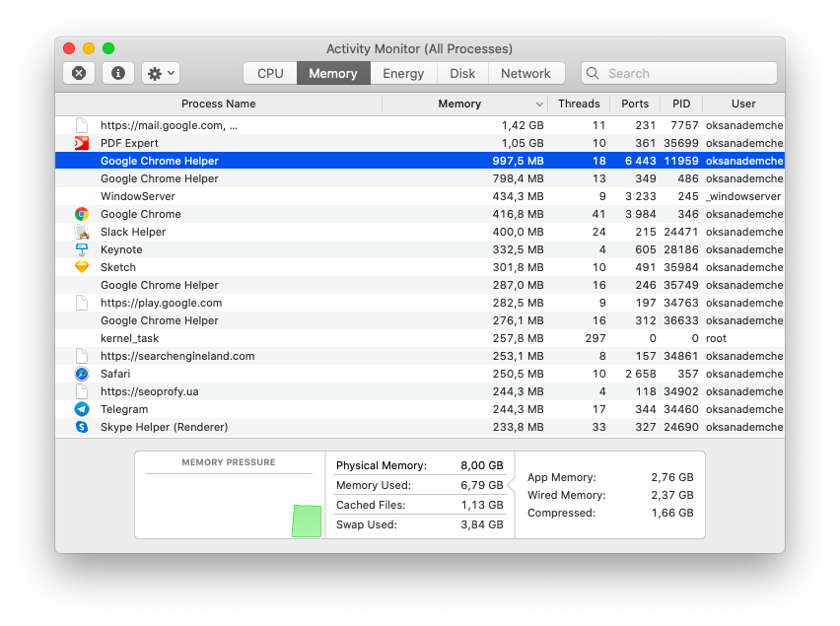Click the Memory Pressure green graph
The height and width of the screenshot is (626, 840).
[x=307, y=521]
